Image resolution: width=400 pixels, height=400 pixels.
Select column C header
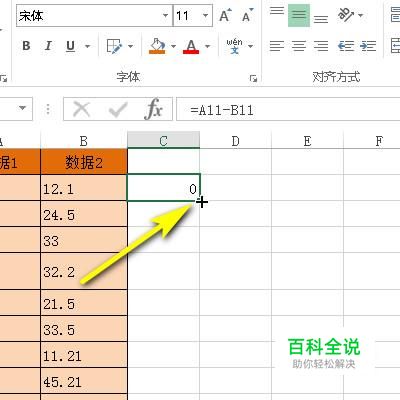(x=163, y=141)
